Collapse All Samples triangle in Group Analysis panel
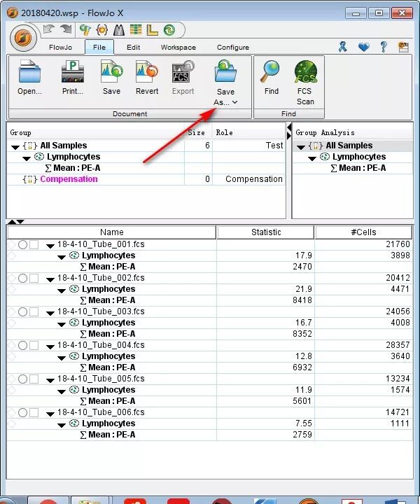420x504 pixels. (301, 148)
